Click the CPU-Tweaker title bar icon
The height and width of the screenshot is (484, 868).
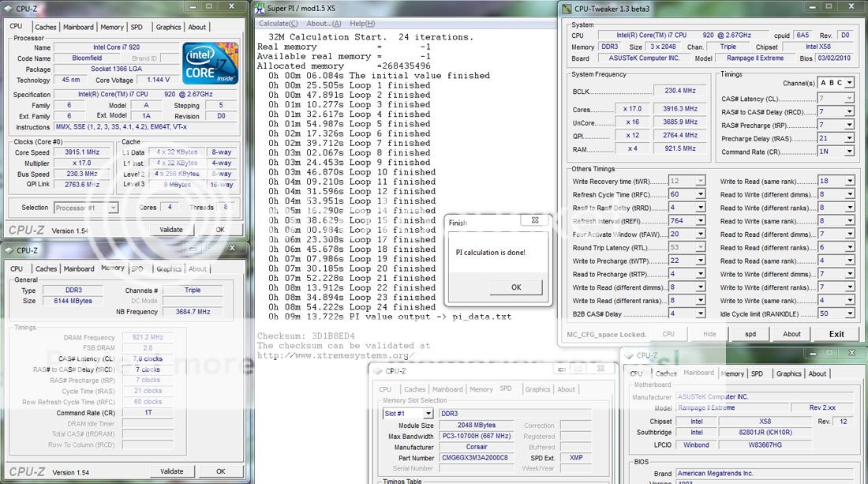(x=567, y=9)
